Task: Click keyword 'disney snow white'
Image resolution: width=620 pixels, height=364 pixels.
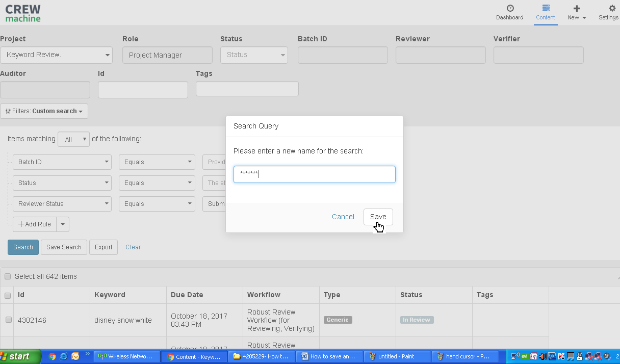Action: (x=123, y=320)
